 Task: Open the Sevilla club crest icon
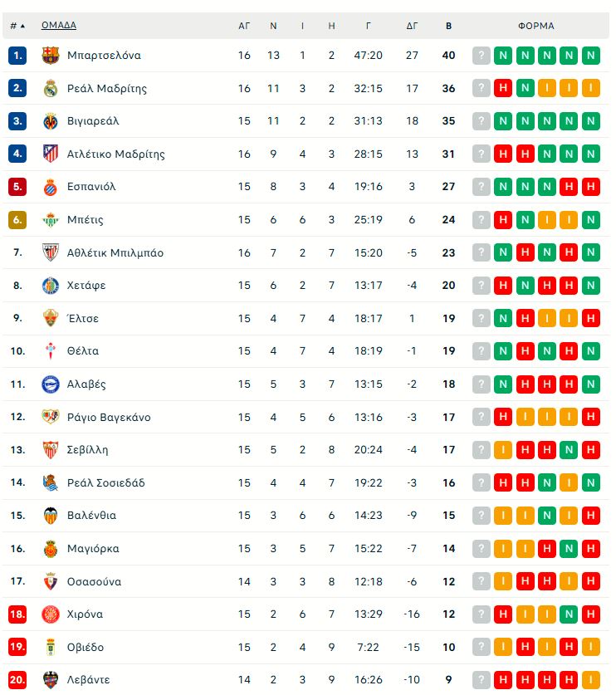pyautogui.click(x=51, y=450)
